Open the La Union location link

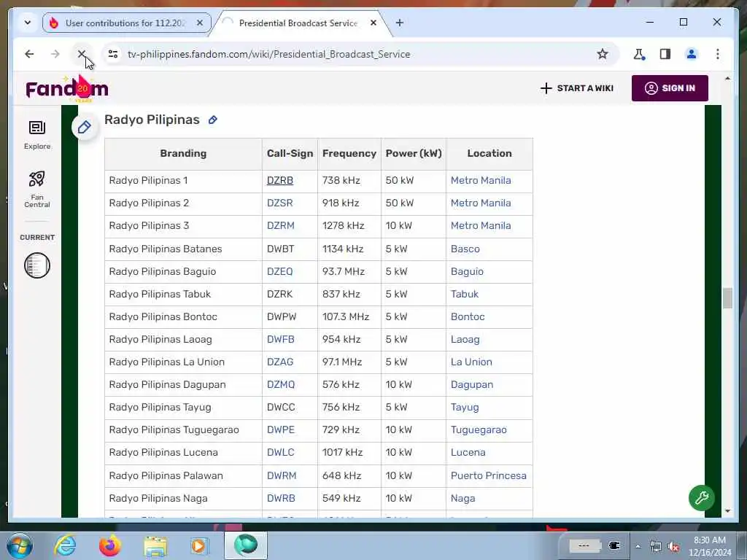point(471,362)
